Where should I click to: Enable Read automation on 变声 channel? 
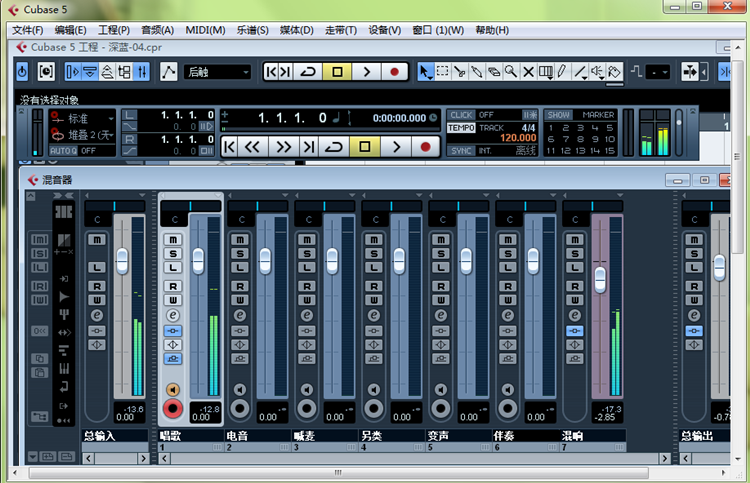[x=441, y=286]
